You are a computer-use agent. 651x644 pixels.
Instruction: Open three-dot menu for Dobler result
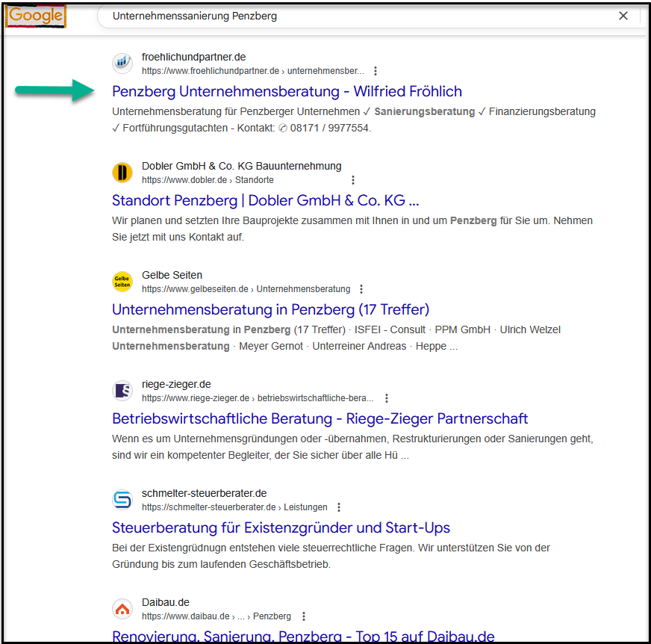[x=353, y=180]
